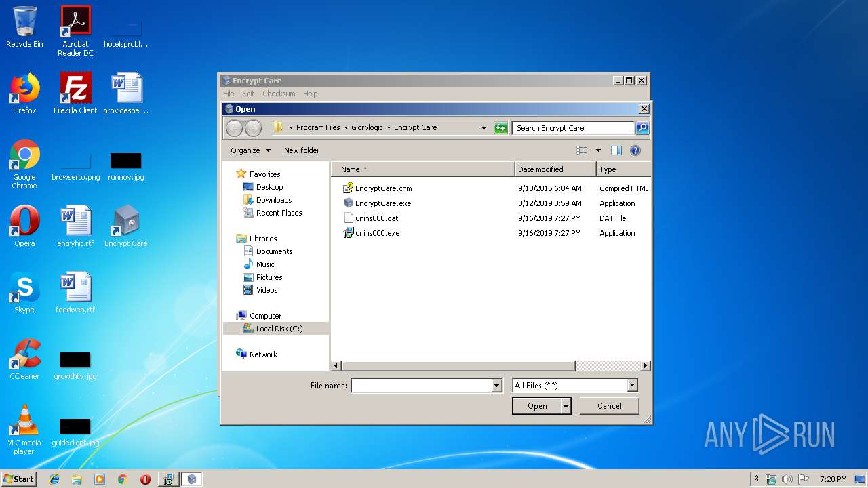Open Opera desktop shortcut
This screenshot has height=488, width=868.
(x=24, y=226)
